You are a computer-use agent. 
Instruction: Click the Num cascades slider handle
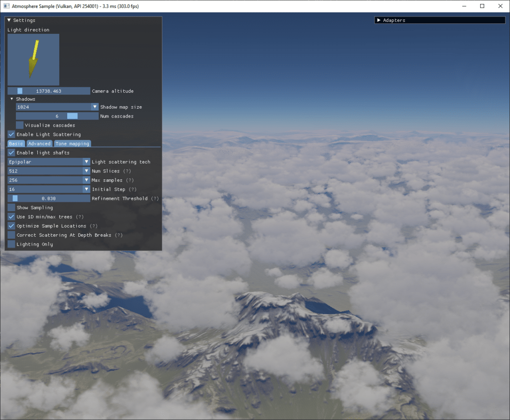click(72, 116)
